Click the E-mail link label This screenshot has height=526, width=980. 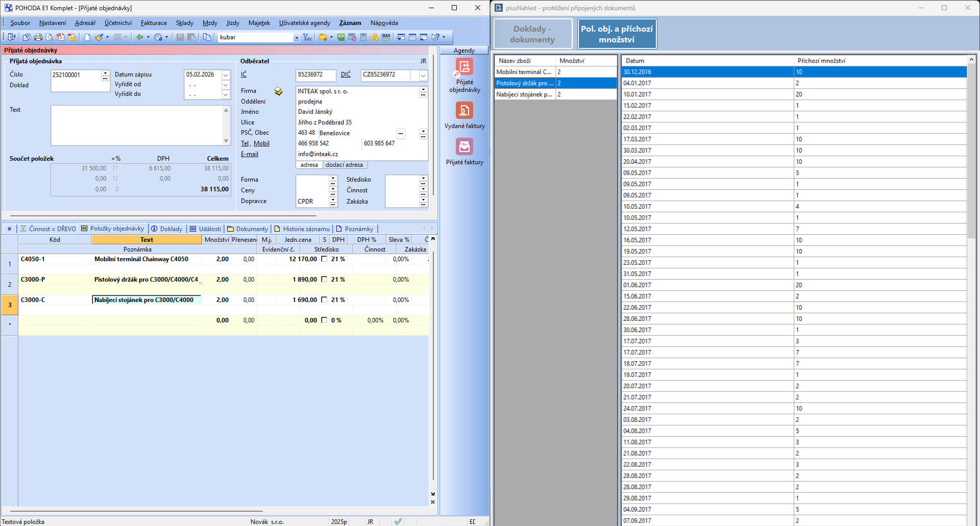(x=250, y=154)
